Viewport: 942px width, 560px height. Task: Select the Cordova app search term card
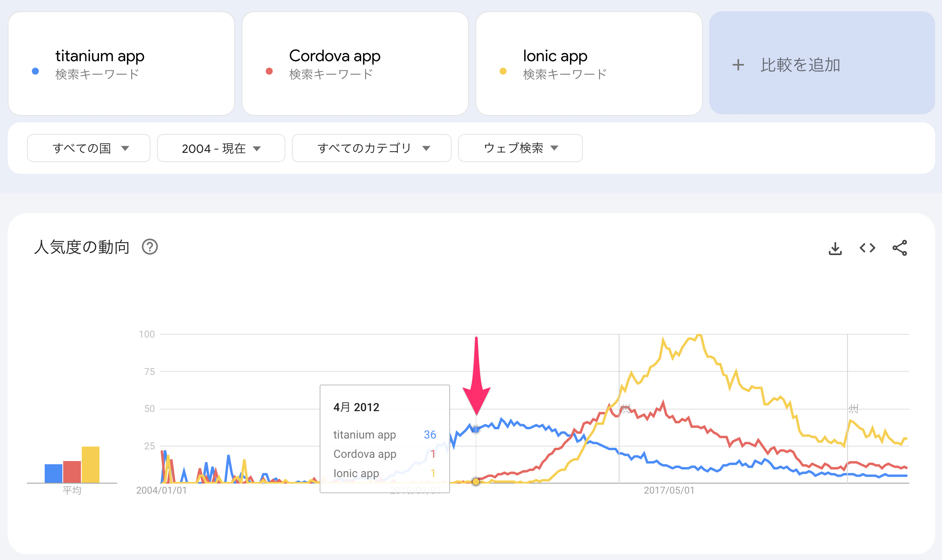[x=355, y=63]
